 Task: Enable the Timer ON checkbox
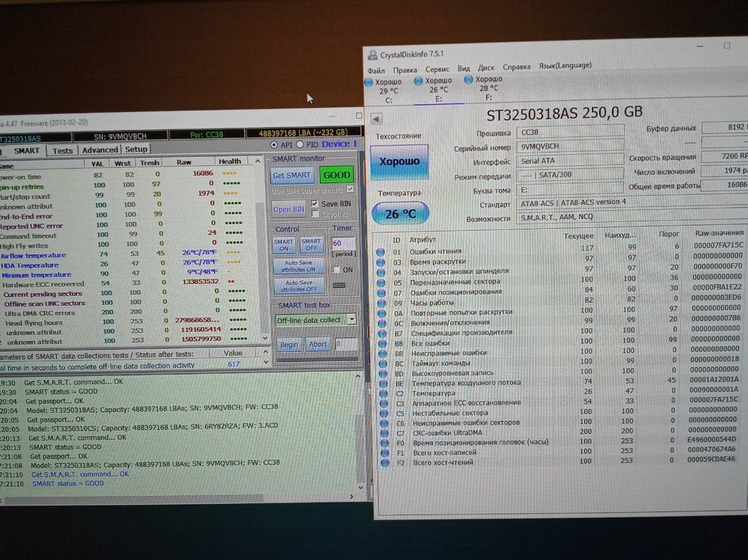pos(337,269)
